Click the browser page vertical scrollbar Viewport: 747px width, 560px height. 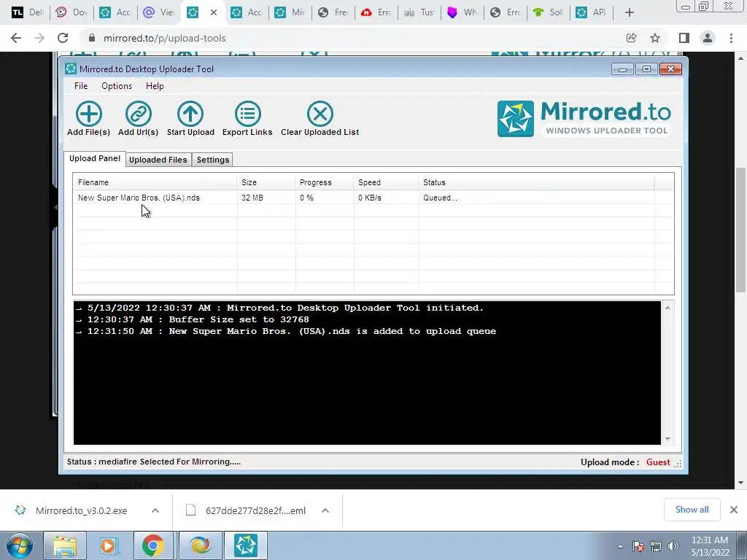point(740,228)
